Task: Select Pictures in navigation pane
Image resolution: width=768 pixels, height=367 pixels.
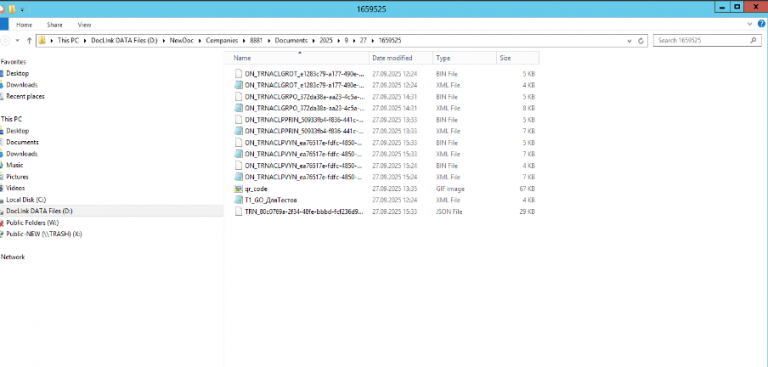Action: [x=17, y=177]
